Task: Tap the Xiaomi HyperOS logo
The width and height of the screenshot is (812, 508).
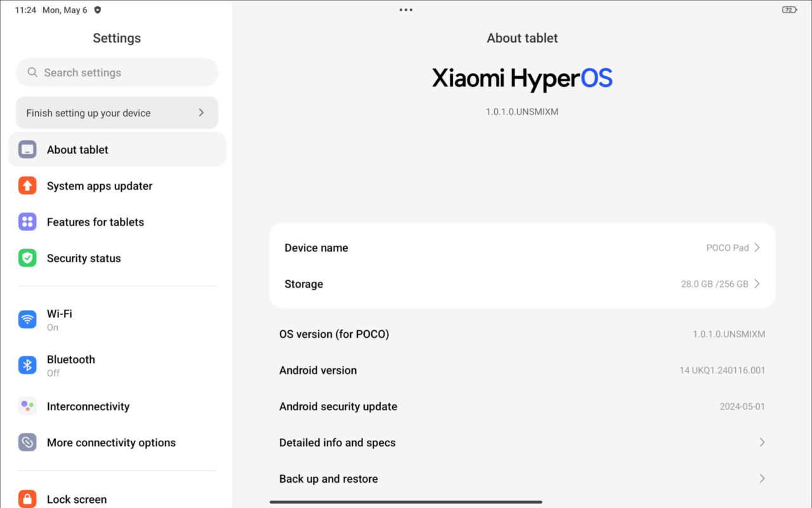Action: click(x=521, y=79)
